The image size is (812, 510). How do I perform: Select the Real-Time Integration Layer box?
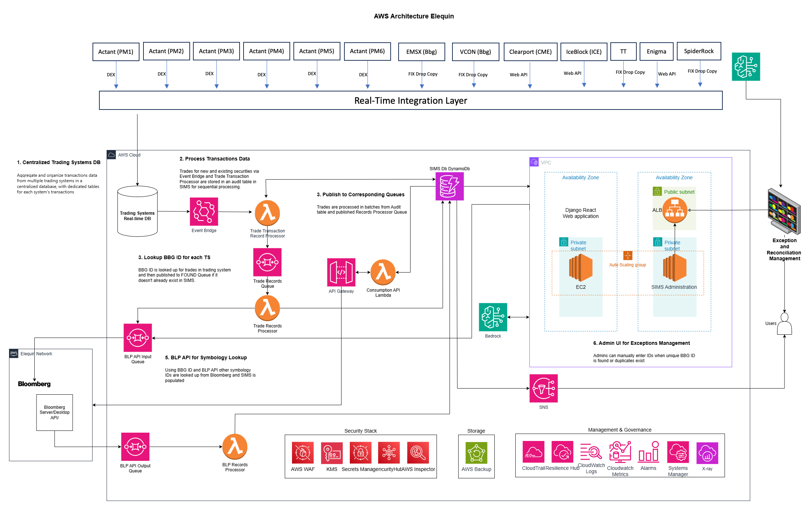(x=411, y=100)
